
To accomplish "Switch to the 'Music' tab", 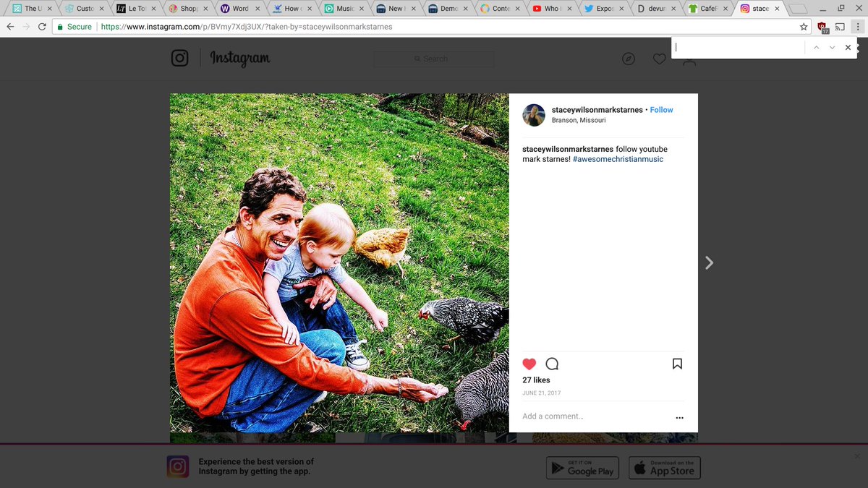I will coord(341,9).
